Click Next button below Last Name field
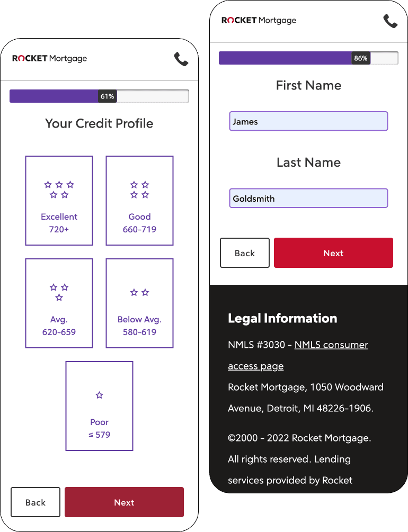Viewport: 408px width, 532px height. pos(334,253)
